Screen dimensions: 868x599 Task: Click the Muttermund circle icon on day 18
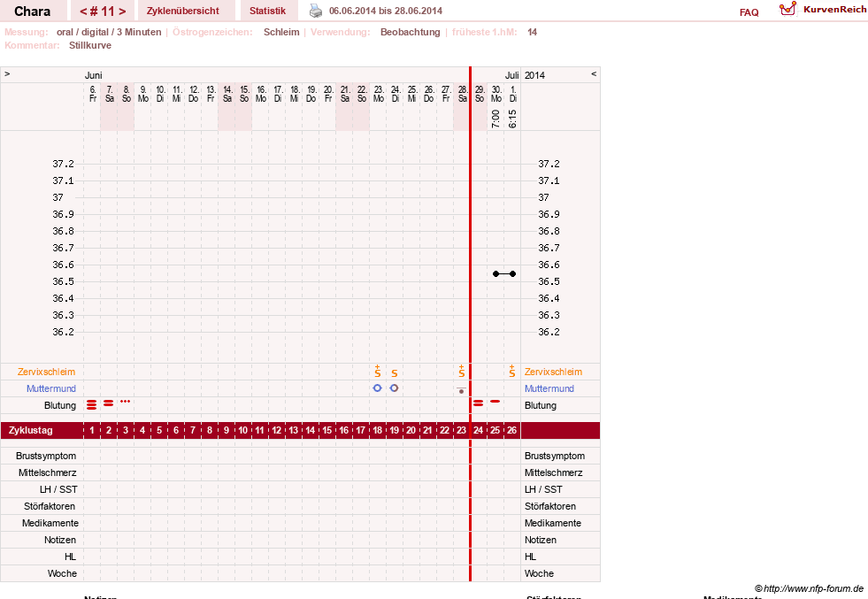[378, 388]
